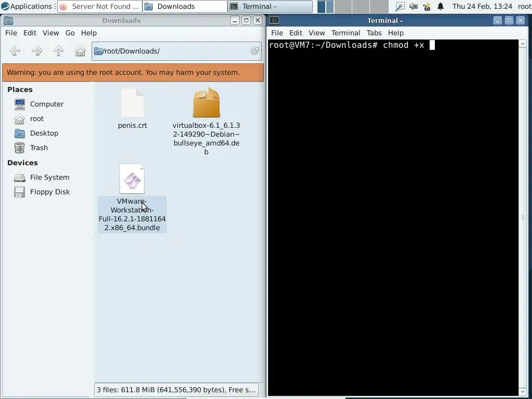Go to parent folder with up arrow
Screen dimensions: 532x399
(58, 51)
